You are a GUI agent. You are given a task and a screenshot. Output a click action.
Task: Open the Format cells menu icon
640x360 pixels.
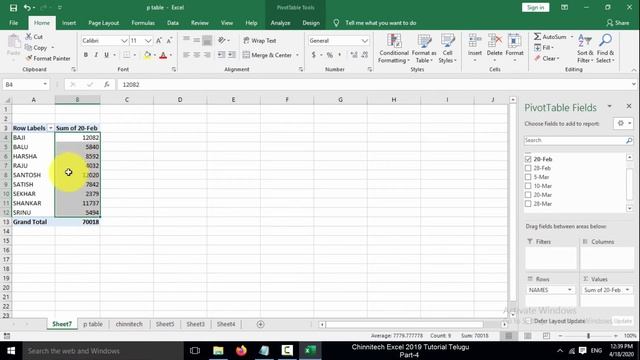coord(514,41)
